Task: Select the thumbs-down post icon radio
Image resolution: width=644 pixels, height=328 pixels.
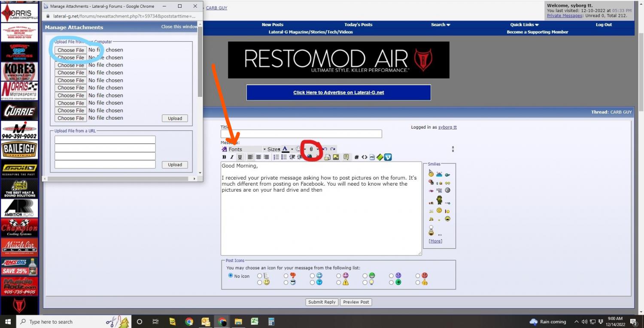Action: [286, 276]
